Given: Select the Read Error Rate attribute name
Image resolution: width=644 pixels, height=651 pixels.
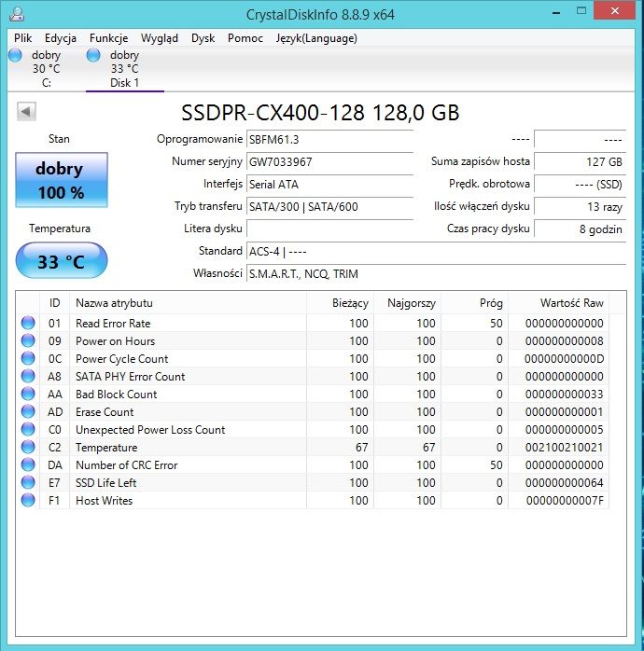Looking at the screenshot, I should tap(113, 324).
